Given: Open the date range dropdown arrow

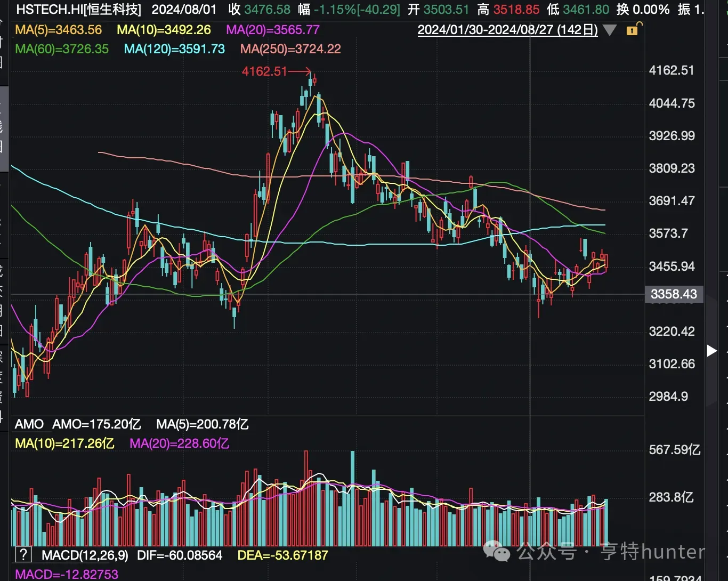Looking at the screenshot, I should [x=610, y=30].
